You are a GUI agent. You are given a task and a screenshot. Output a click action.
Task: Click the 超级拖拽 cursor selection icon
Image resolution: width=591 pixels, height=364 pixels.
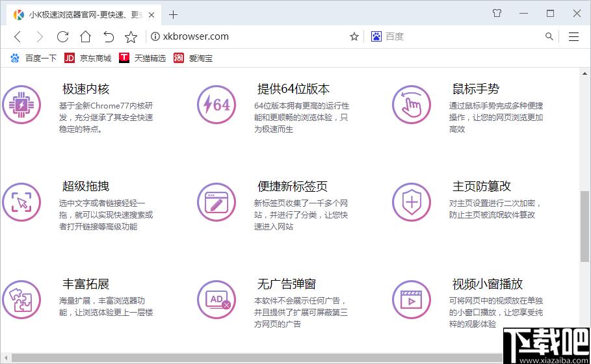(21, 202)
